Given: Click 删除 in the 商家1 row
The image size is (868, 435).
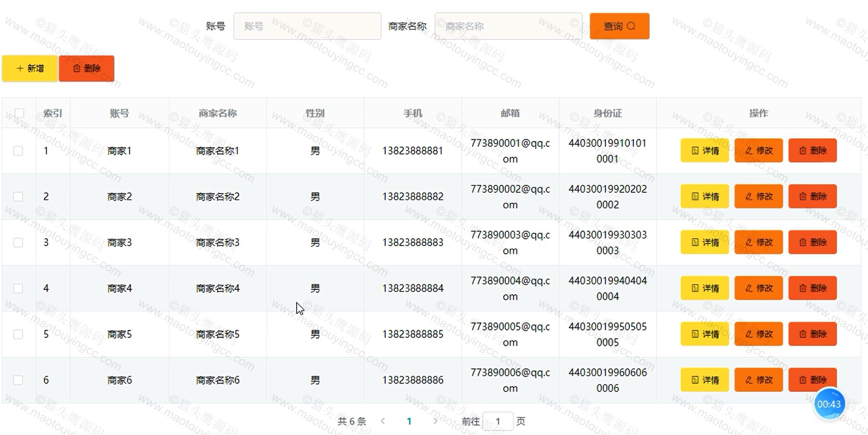Looking at the screenshot, I should point(813,151).
